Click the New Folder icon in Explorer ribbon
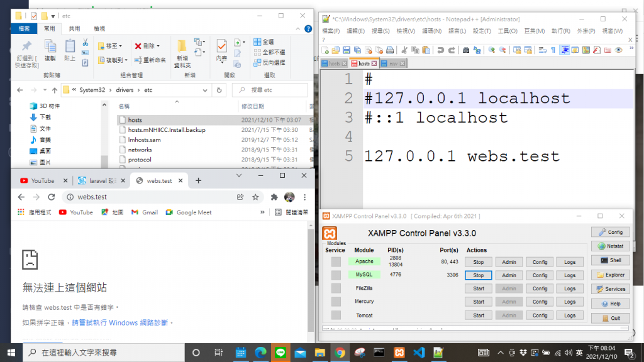644x362 pixels. [x=182, y=53]
